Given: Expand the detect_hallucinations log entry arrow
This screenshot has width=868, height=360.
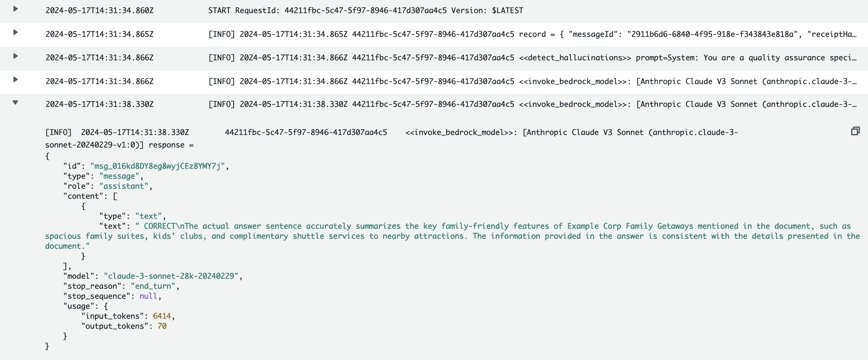Looking at the screenshot, I should point(16,56).
